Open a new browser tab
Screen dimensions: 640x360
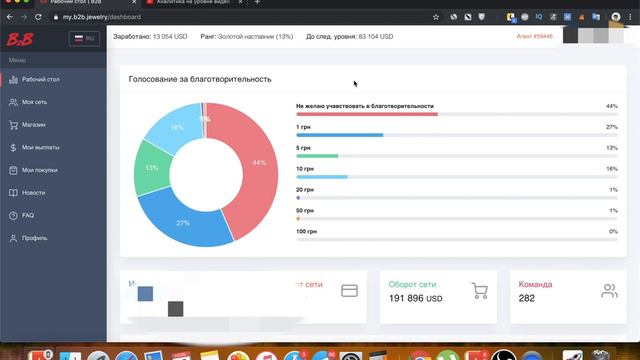click(x=257, y=2)
